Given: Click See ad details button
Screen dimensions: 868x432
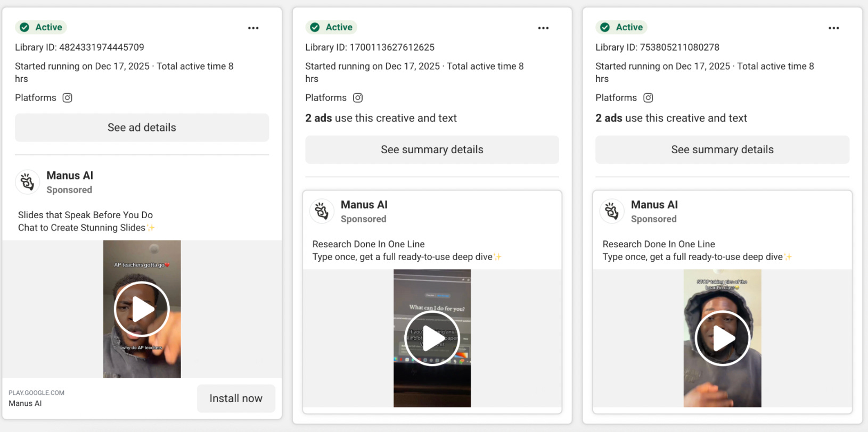Looking at the screenshot, I should pyautogui.click(x=142, y=128).
